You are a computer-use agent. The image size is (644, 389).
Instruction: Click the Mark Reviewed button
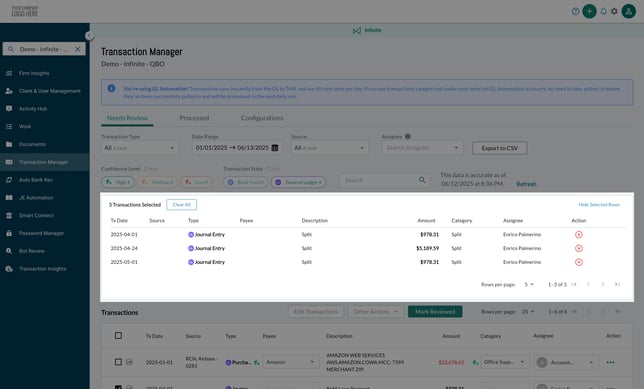(435, 312)
